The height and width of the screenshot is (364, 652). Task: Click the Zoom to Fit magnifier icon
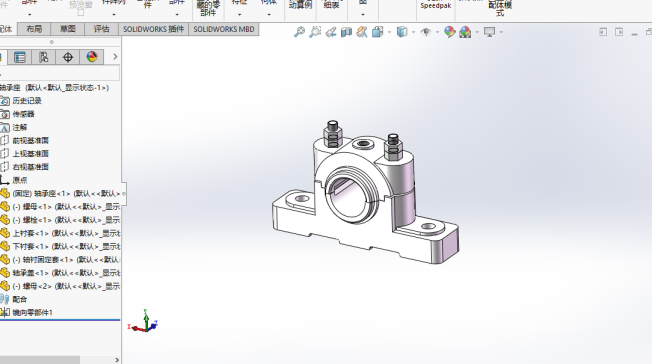299,32
